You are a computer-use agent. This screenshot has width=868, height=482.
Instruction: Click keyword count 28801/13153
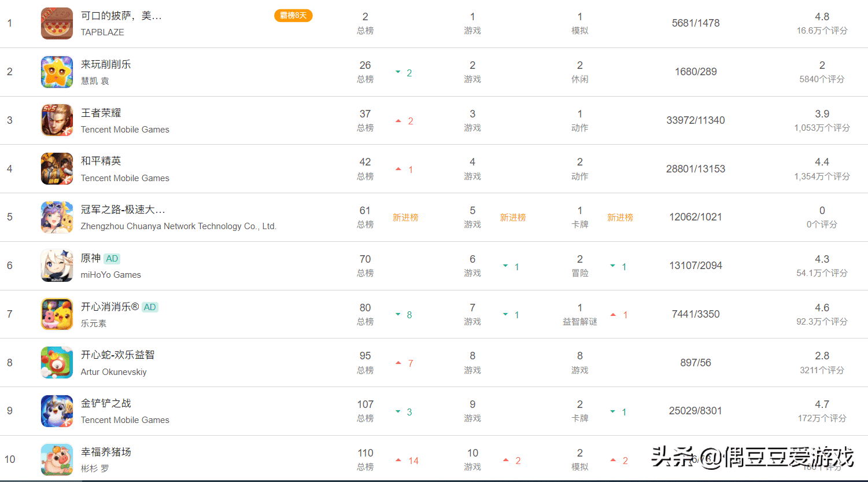(696, 169)
